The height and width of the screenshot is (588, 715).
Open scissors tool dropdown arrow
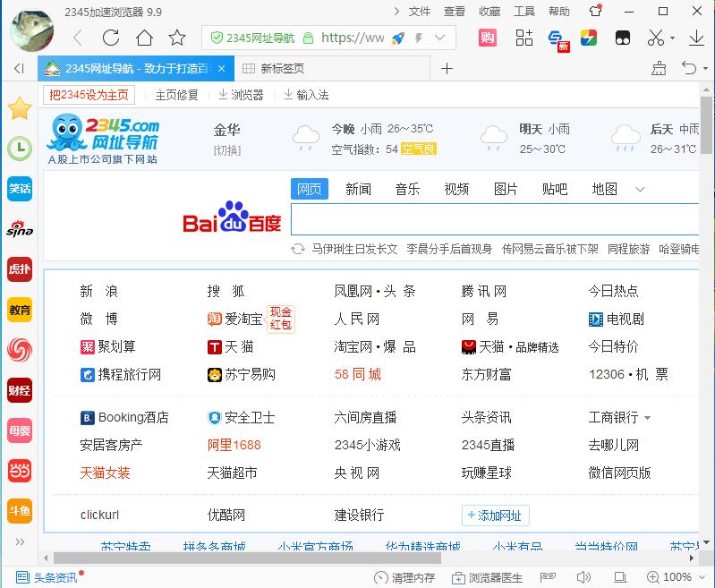click(672, 38)
